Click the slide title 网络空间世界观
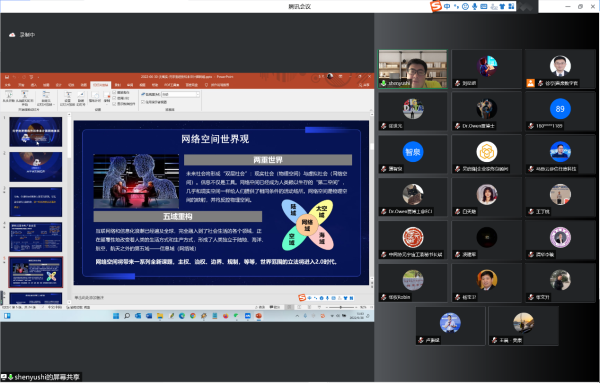Image resolution: width=600 pixels, height=383 pixels. point(215,139)
